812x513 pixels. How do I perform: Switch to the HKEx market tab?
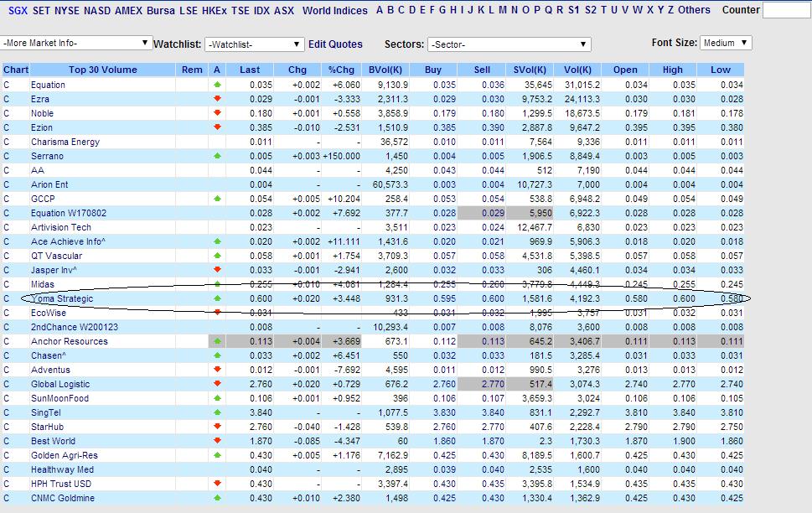(215, 10)
